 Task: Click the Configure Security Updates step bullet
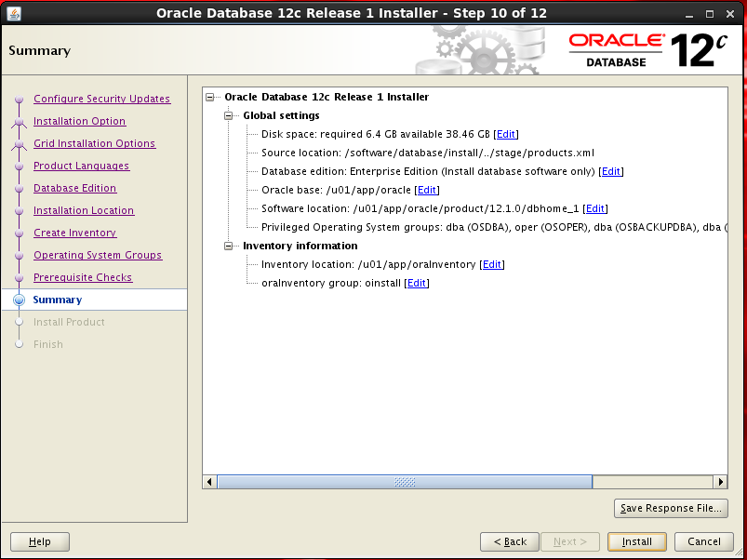19,99
